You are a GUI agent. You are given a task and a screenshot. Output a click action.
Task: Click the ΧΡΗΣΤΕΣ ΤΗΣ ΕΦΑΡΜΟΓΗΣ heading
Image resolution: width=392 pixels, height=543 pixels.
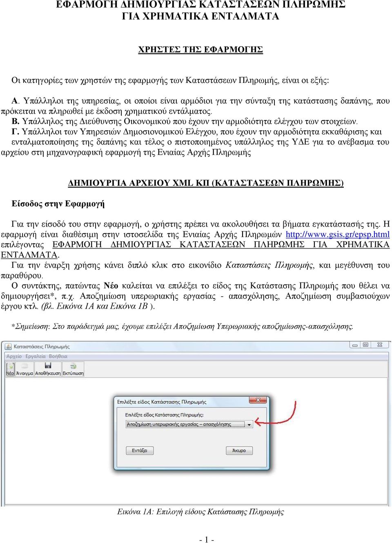tap(200, 49)
